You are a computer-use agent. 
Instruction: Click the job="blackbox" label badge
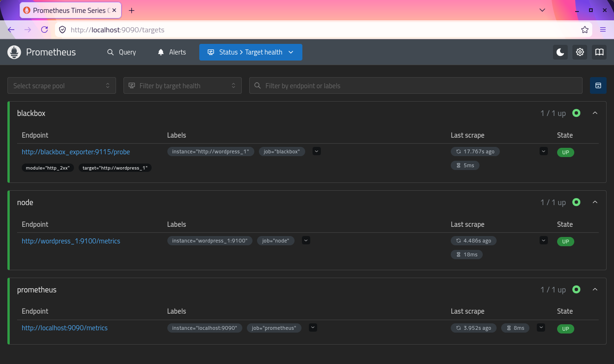[282, 152]
